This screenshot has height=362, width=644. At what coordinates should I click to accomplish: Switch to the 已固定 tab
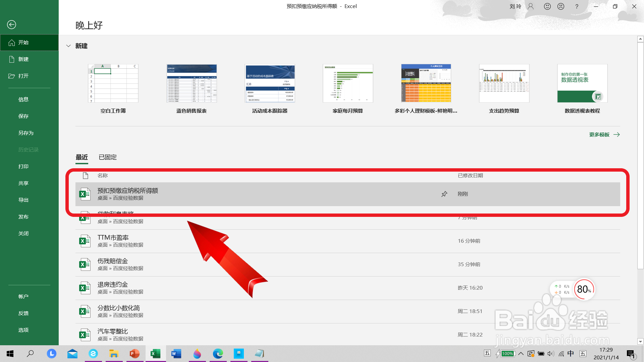coord(108,157)
